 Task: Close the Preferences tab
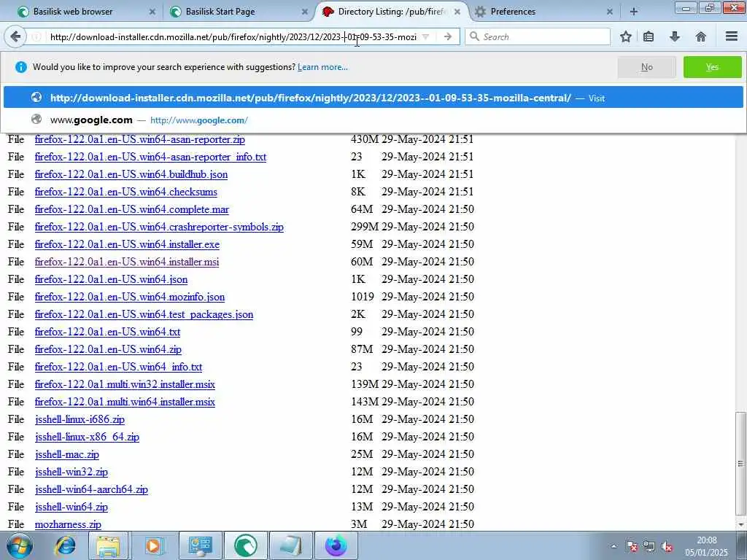tap(609, 12)
